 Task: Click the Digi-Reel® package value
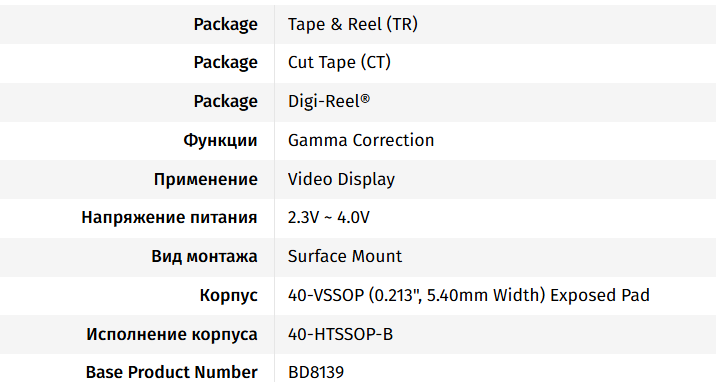point(329,101)
